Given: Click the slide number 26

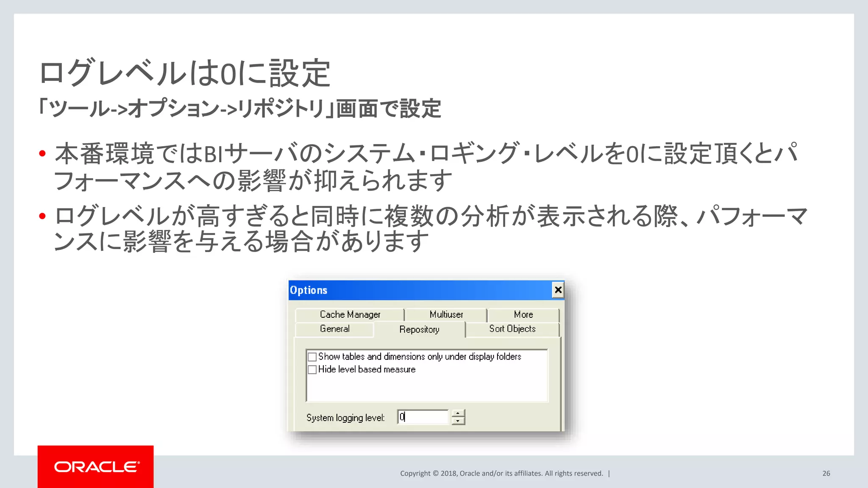Looking at the screenshot, I should tap(826, 474).
